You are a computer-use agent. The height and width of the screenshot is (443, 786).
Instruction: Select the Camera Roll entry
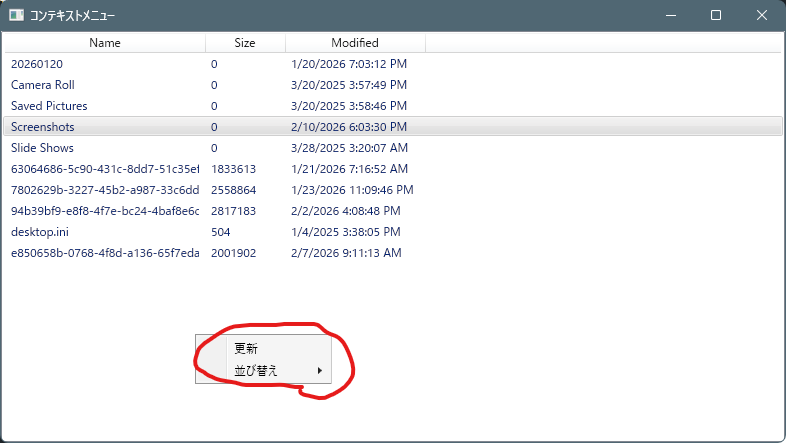pos(43,85)
